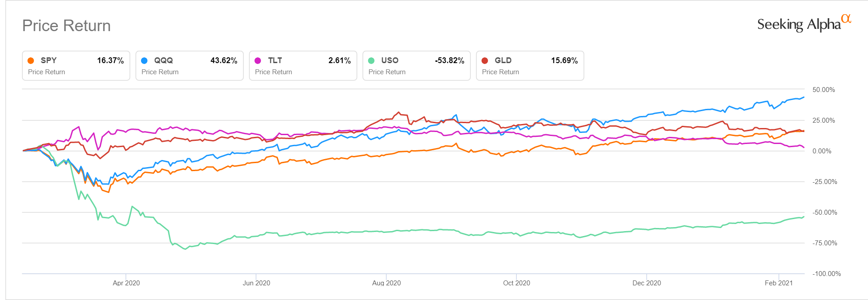Image resolution: width=868 pixels, height=300 pixels.
Task: Select the GLD ticker label
Action: tap(503, 60)
